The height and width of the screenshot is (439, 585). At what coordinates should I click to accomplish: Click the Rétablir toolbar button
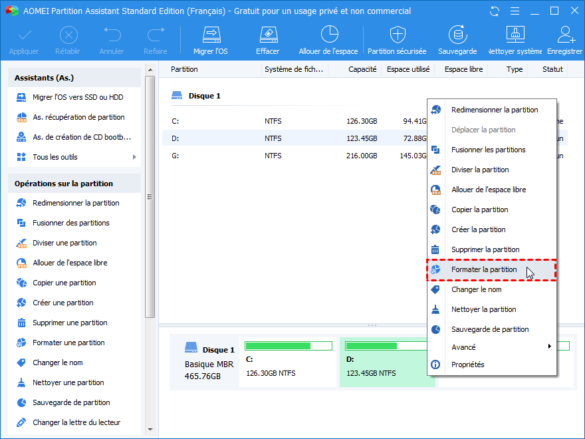68,40
